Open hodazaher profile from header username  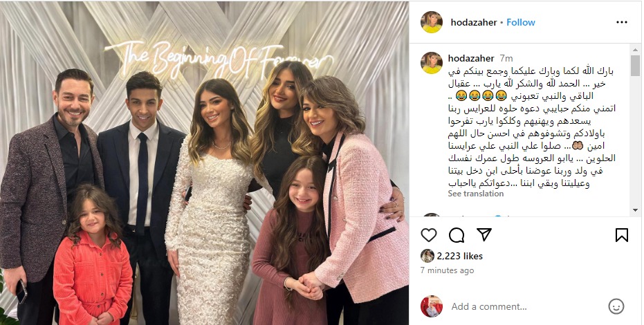click(x=474, y=22)
